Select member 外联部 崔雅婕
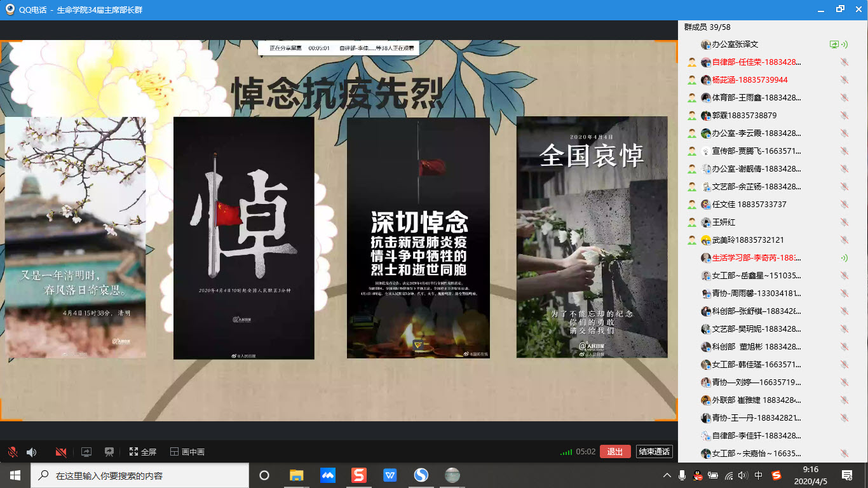This screenshot has height=488, width=868. [x=756, y=400]
